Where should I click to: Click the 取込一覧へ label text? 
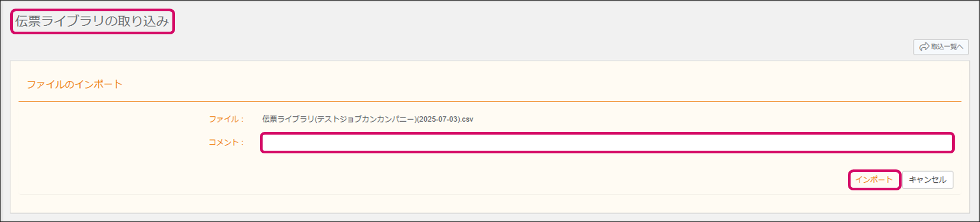(947, 47)
